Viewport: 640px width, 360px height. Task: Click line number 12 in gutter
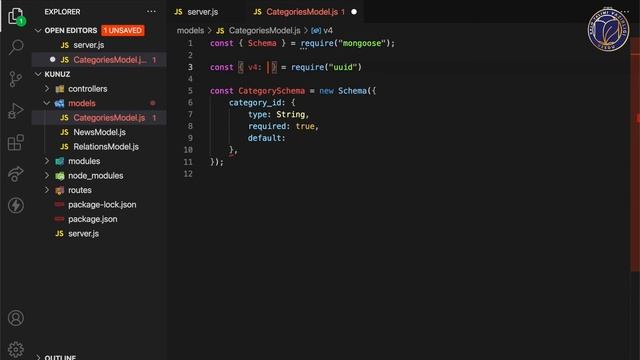point(188,174)
